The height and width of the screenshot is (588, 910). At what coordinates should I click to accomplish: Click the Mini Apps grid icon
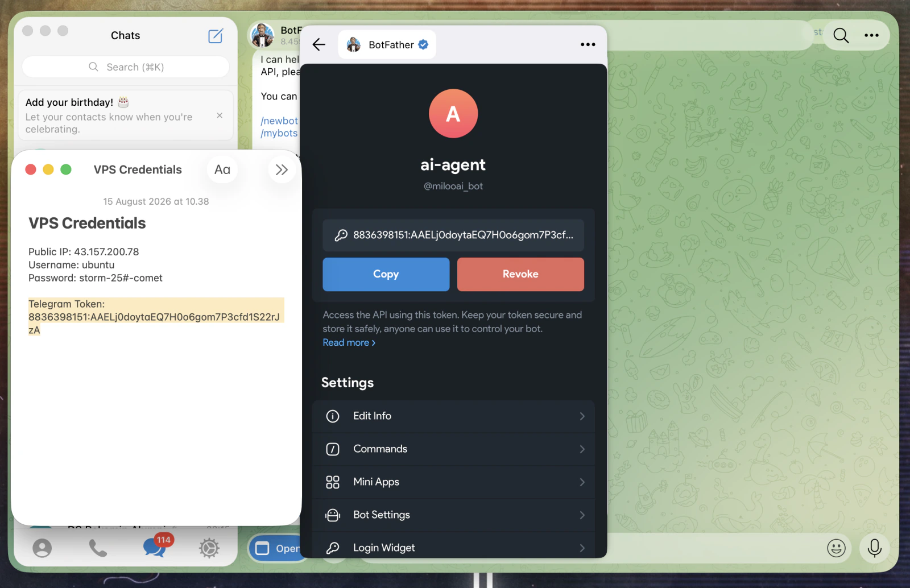(333, 482)
